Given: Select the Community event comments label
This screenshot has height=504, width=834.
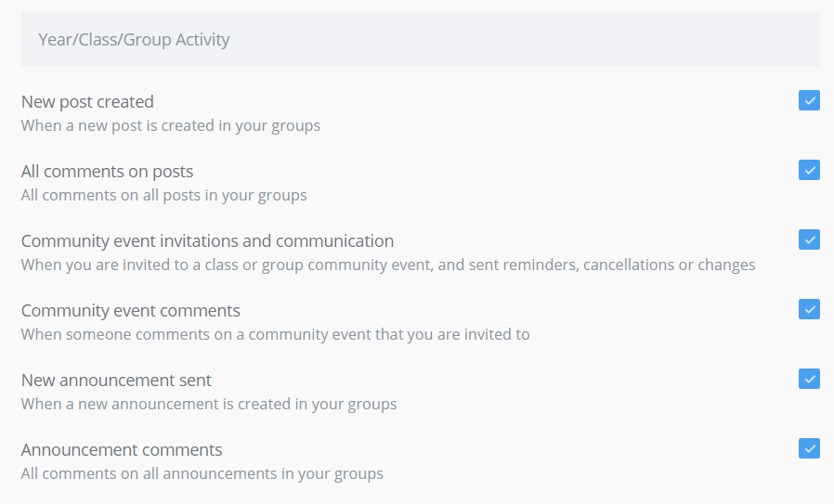Looking at the screenshot, I should 130,311.
